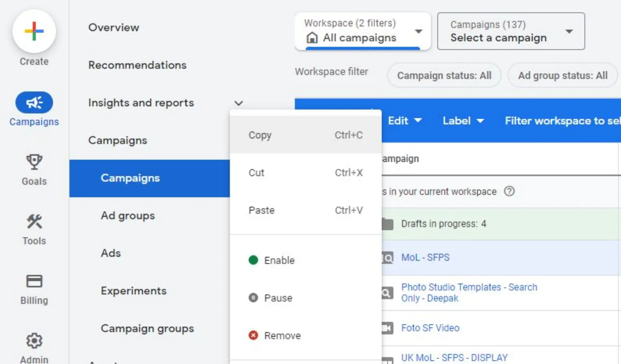Click Filter workspace to selection button
Image resolution: width=621 pixels, height=364 pixels.
(x=563, y=121)
